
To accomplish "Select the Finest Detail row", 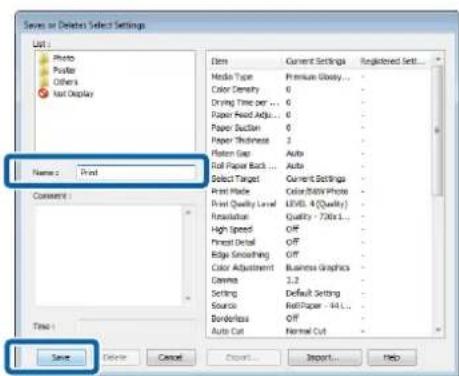I will [320, 242].
